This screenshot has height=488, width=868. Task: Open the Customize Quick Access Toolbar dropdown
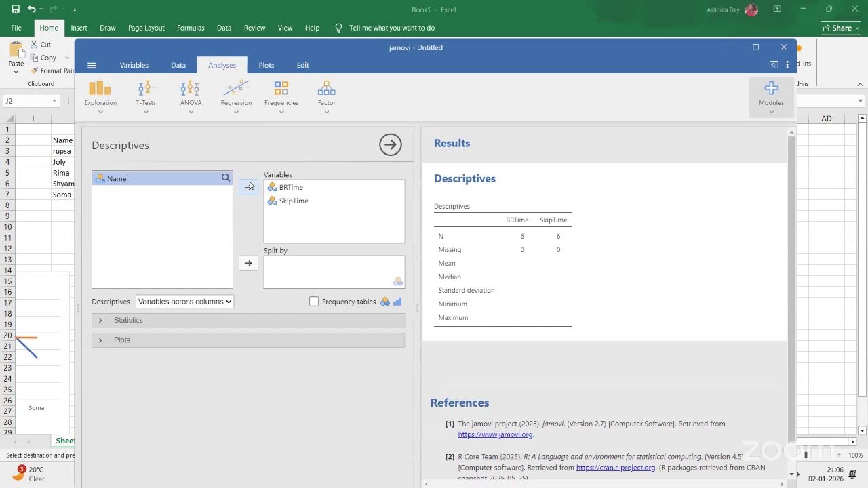point(75,9)
